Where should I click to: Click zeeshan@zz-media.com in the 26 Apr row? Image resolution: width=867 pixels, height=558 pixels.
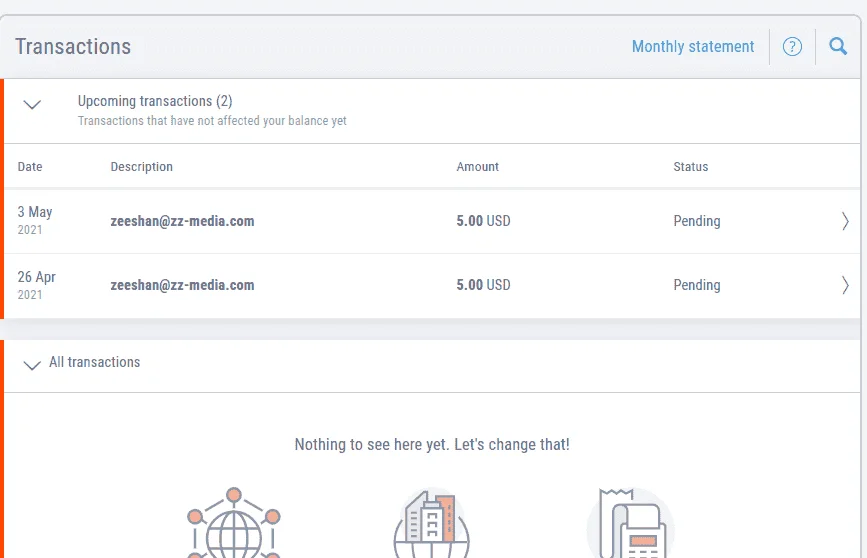tap(182, 285)
